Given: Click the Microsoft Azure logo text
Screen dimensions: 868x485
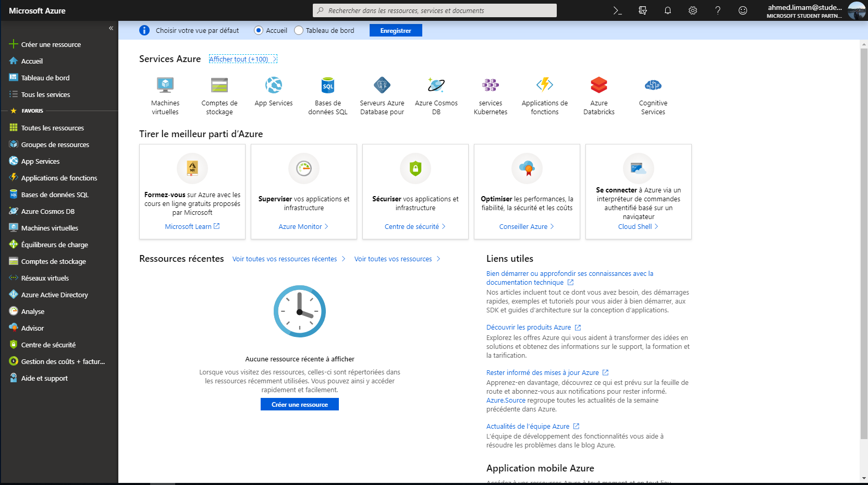Looking at the screenshot, I should click(x=37, y=10).
